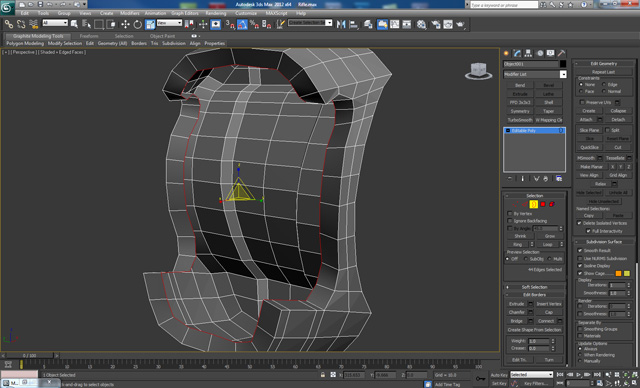The image size is (640, 388).
Task: Open the key mode Selected dropdown
Action: 531,374
